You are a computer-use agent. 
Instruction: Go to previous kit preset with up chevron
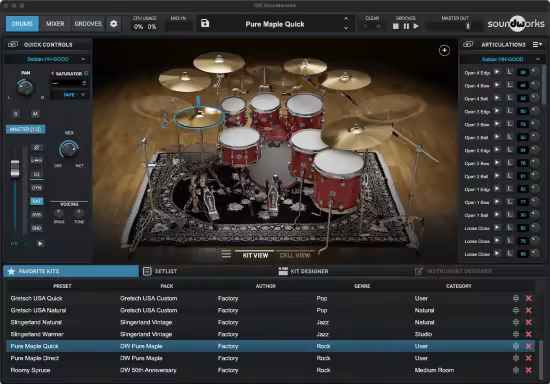(346, 19)
